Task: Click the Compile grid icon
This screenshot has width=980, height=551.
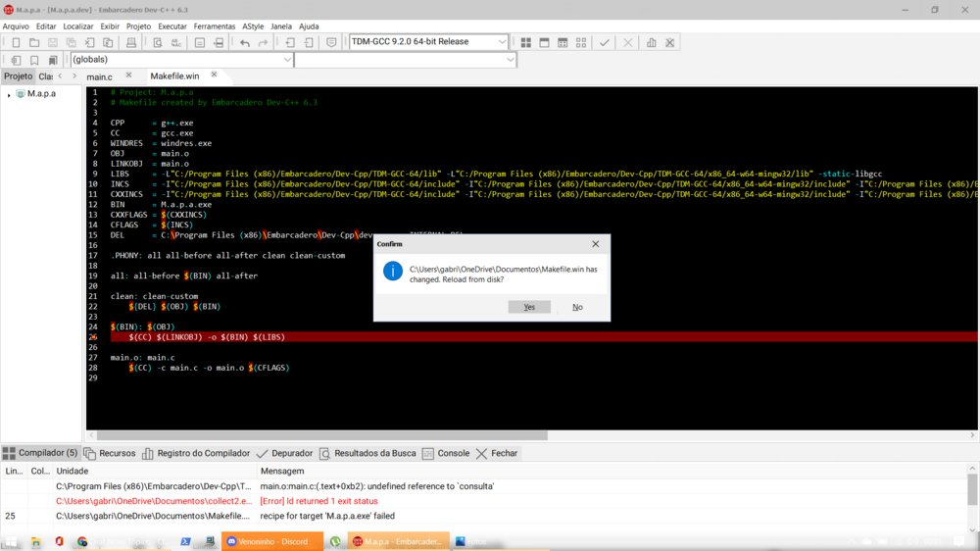Action: [526, 43]
